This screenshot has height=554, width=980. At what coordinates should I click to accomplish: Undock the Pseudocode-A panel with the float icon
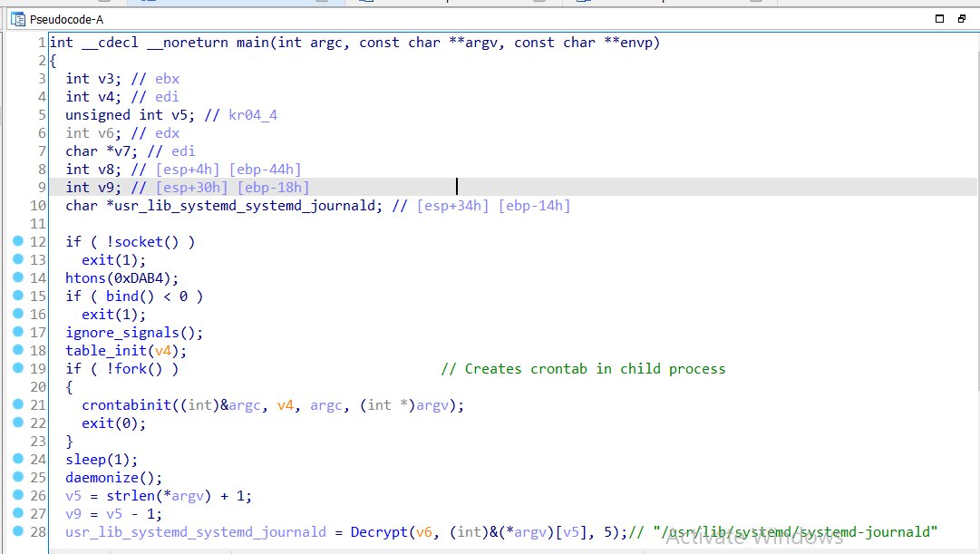pyautogui.click(x=962, y=19)
